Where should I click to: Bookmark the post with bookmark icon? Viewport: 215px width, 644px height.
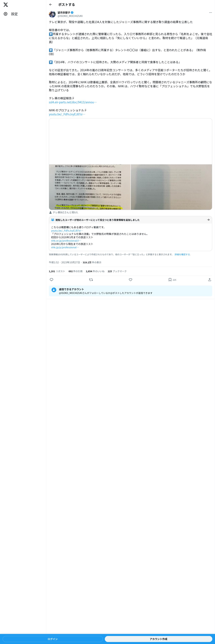point(170,280)
